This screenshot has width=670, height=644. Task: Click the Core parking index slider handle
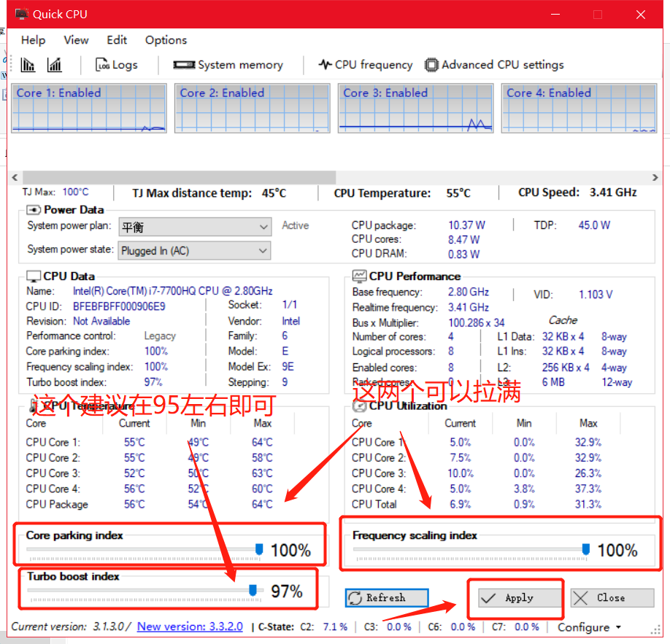coord(259,549)
